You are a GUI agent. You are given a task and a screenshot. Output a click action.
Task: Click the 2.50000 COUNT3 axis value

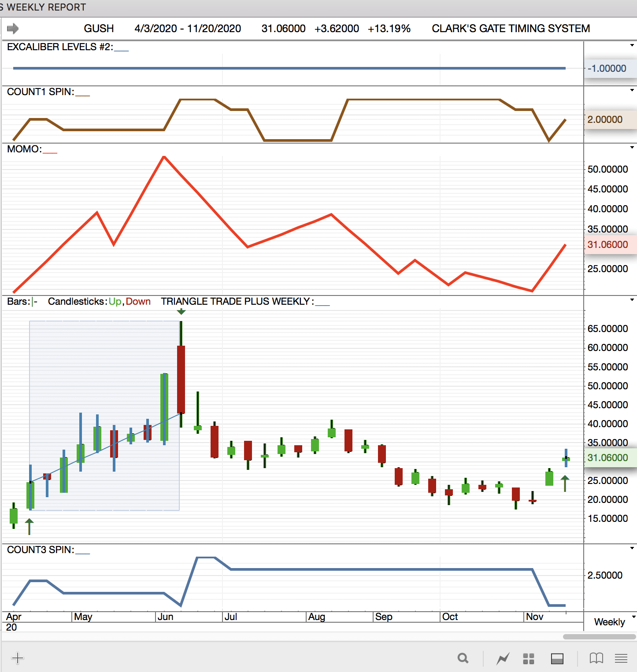pos(605,575)
